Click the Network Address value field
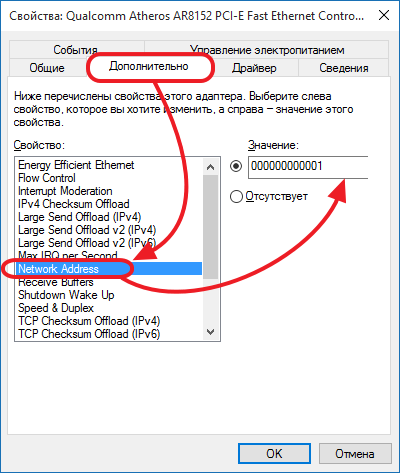Screen dimensions: 400x473 click(x=308, y=166)
